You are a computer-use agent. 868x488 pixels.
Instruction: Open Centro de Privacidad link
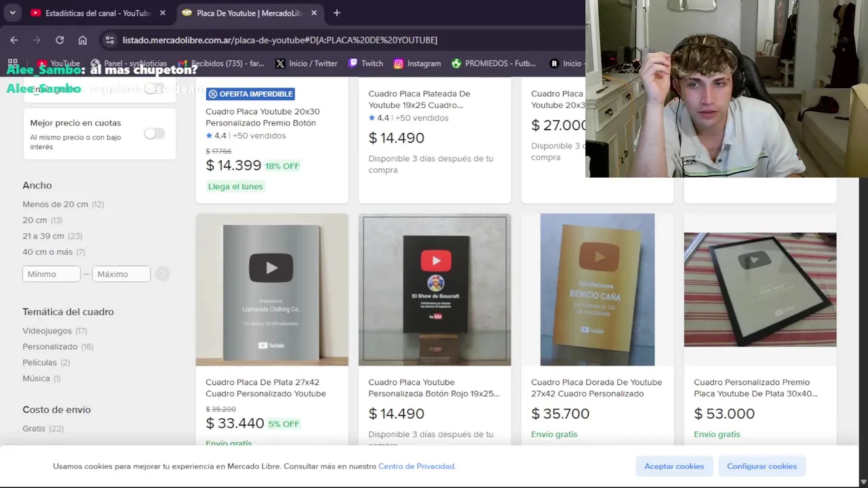point(416,466)
